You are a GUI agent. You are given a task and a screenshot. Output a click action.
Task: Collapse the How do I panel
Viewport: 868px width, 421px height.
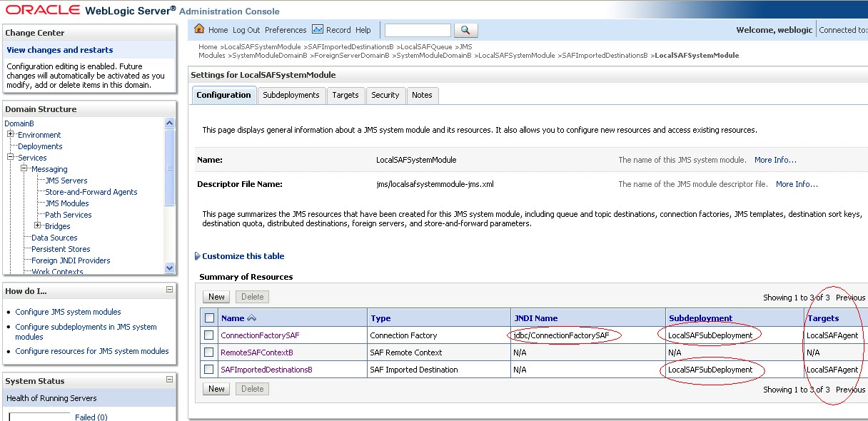(x=169, y=290)
